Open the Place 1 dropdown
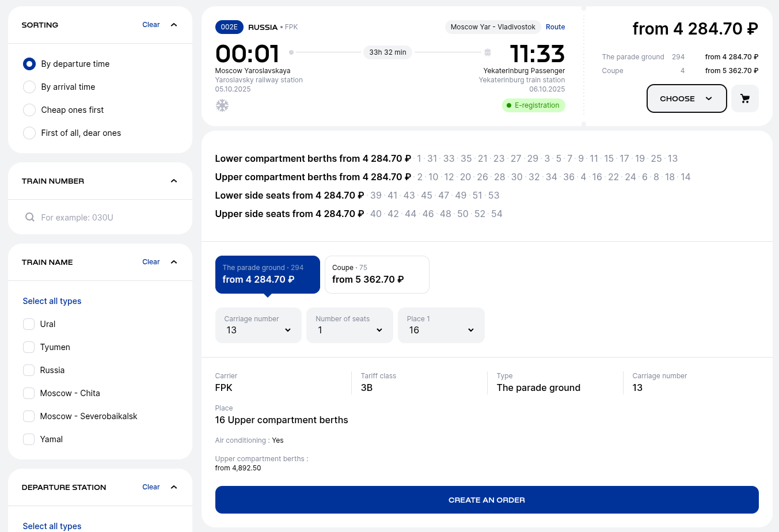779x532 pixels. coord(441,325)
